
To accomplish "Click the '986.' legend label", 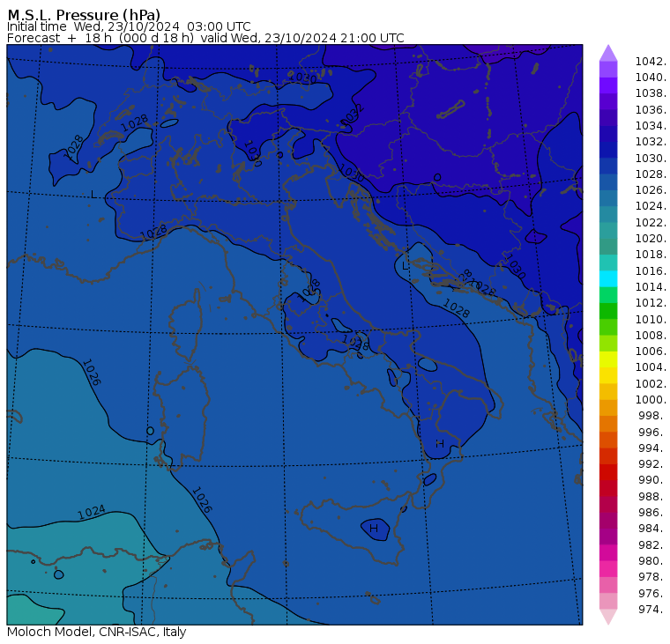I will [652, 513].
